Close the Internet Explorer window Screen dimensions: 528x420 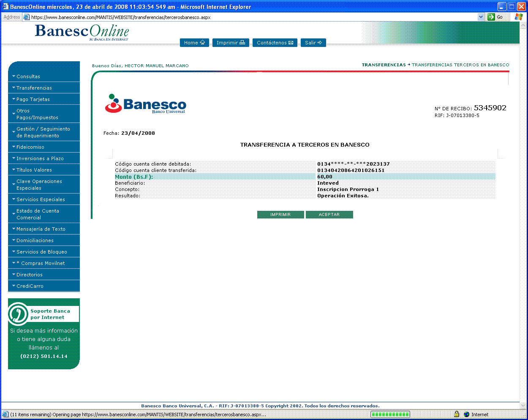521,7
